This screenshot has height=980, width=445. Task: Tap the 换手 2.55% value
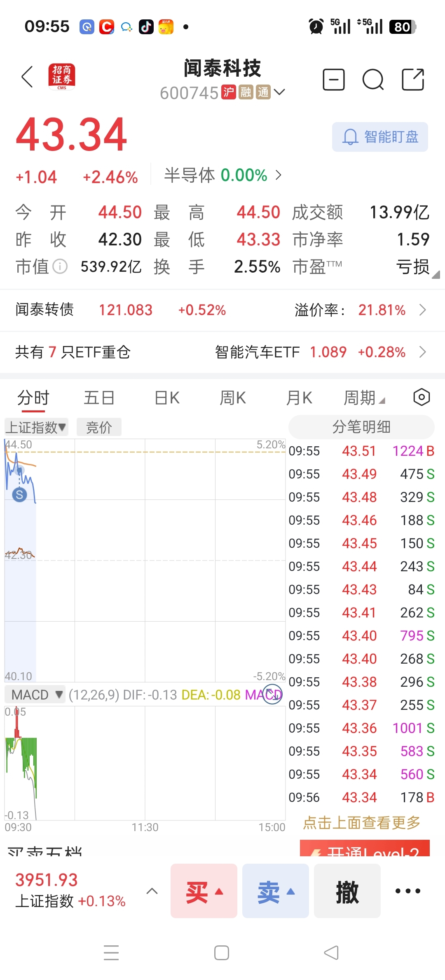[257, 266]
